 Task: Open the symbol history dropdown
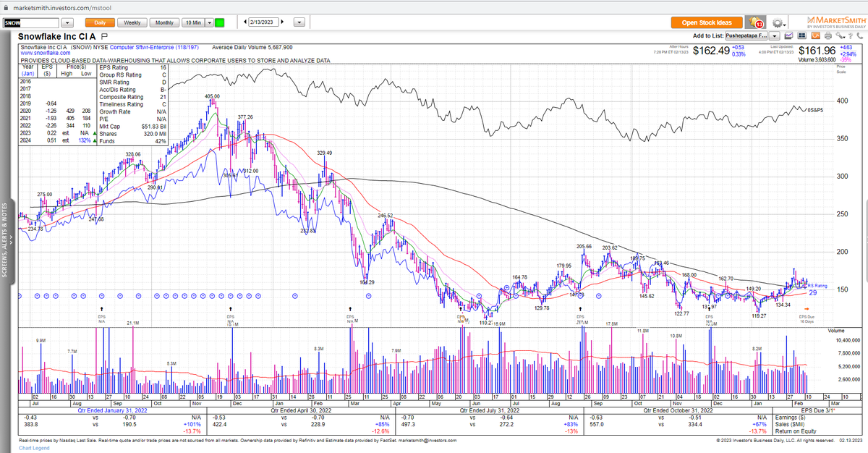[x=66, y=22]
